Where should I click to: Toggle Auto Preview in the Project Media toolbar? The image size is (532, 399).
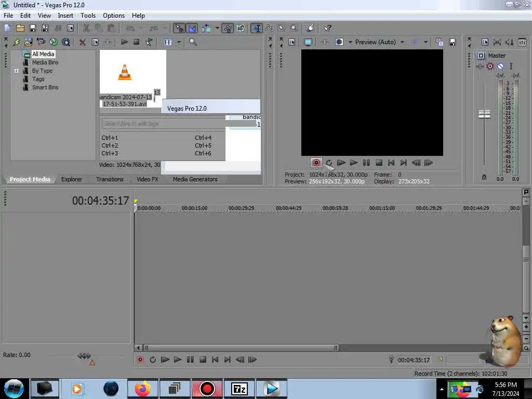coord(149,42)
